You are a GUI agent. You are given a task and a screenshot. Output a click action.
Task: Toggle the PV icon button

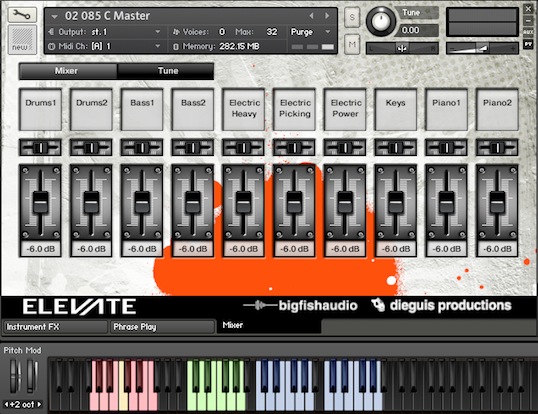coord(528,44)
